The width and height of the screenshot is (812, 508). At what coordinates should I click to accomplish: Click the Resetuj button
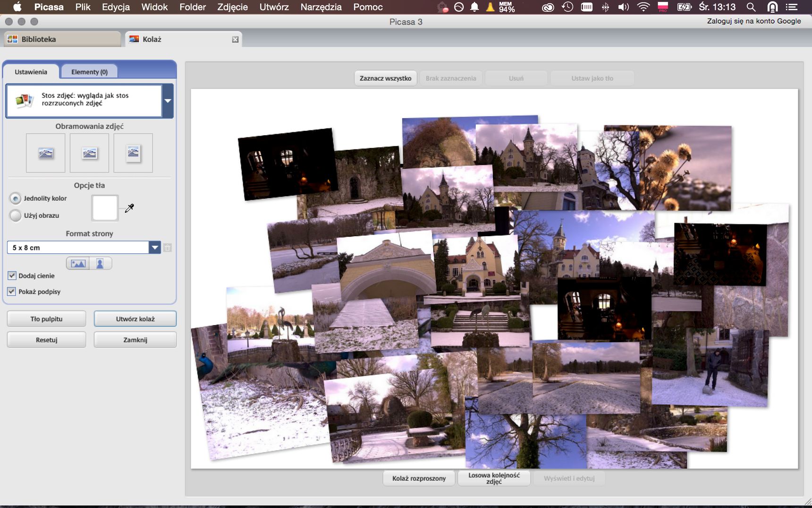coord(46,340)
